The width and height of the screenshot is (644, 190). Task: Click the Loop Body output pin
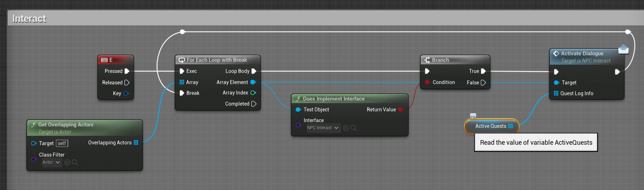pyautogui.click(x=254, y=71)
